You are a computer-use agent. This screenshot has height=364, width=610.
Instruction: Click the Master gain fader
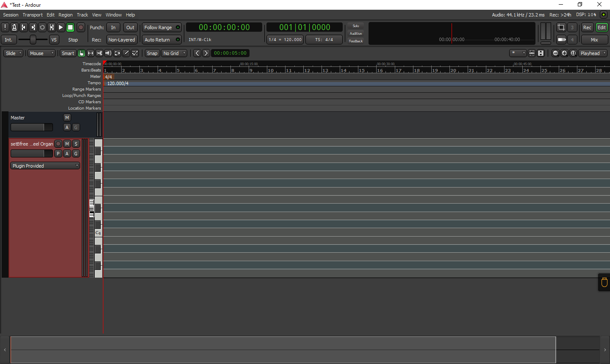(32, 127)
